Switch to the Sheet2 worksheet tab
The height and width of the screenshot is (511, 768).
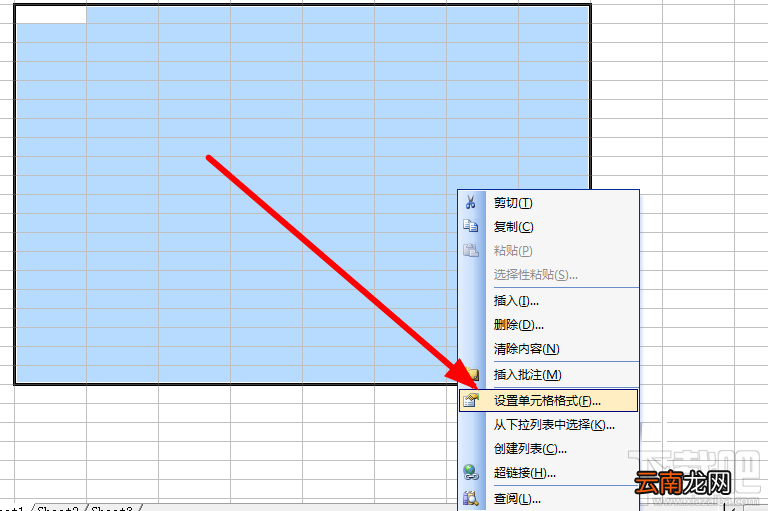click(x=58, y=508)
